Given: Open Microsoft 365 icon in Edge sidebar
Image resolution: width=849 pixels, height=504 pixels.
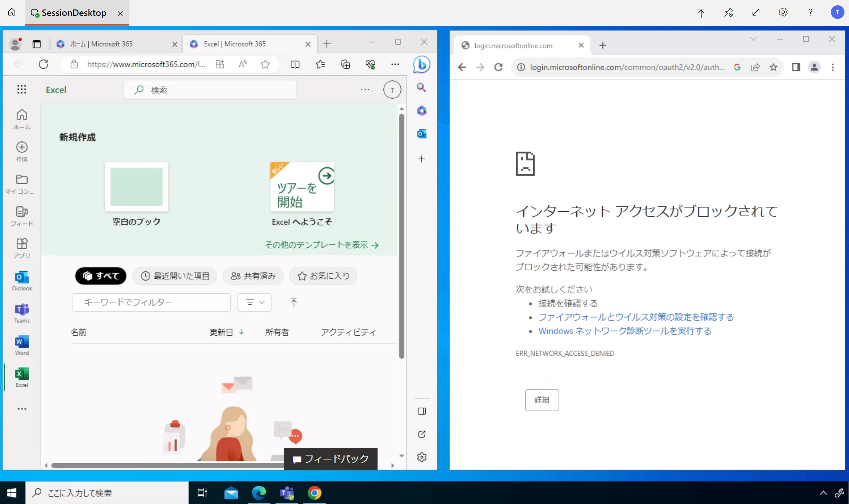Looking at the screenshot, I should point(421,111).
